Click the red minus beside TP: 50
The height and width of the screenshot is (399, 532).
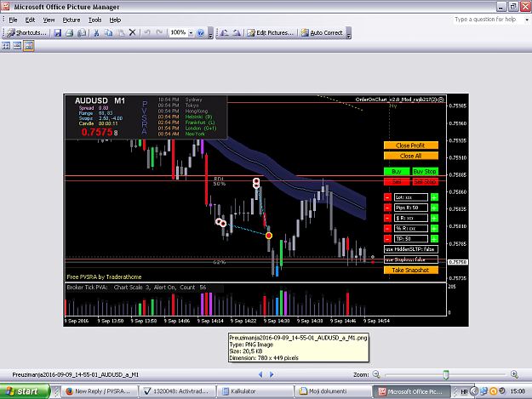[387, 239]
